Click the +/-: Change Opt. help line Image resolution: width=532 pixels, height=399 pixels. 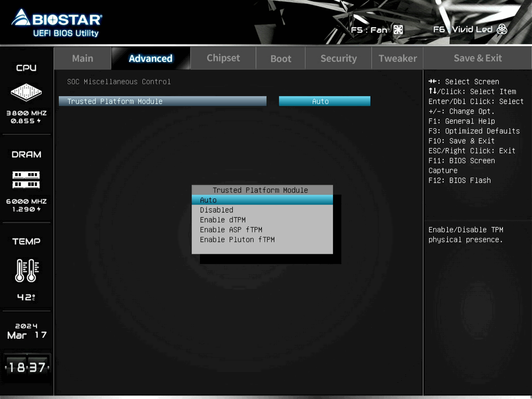pos(461,111)
